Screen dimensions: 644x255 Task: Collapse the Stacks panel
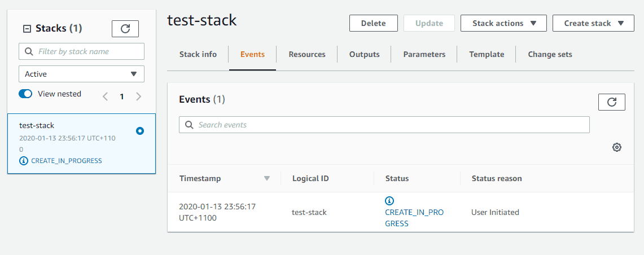[27, 29]
